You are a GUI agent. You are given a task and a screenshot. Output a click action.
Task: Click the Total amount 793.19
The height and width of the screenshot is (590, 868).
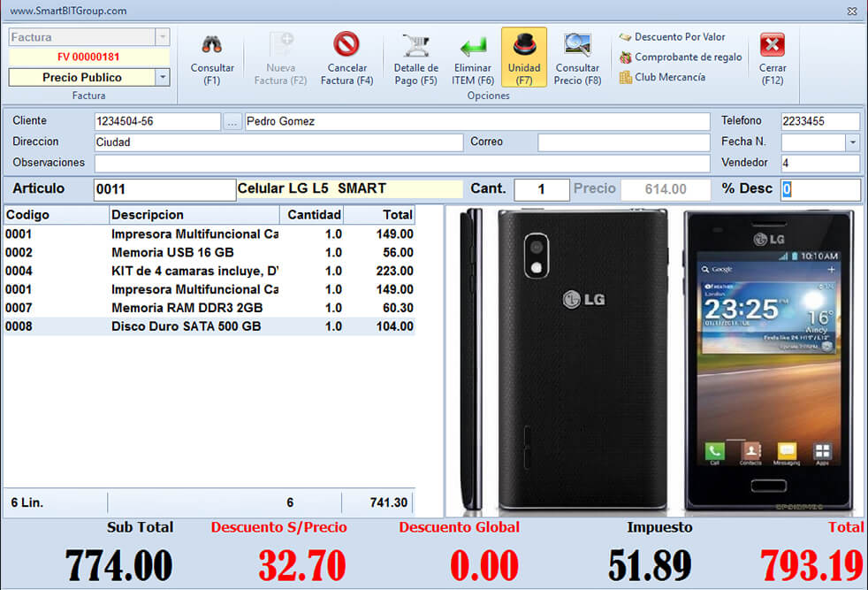(811, 565)
